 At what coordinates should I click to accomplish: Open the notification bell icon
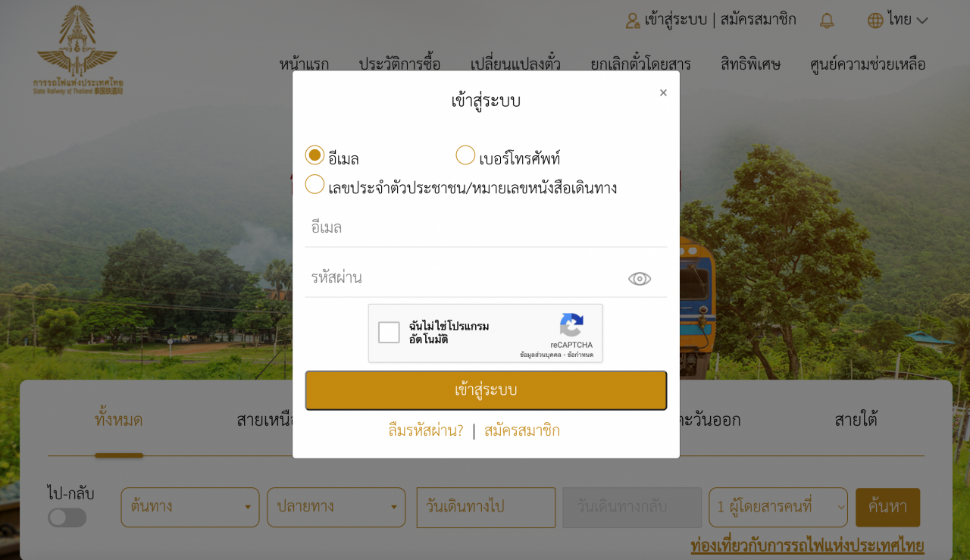pyautogui.click(x=827, y=20)
